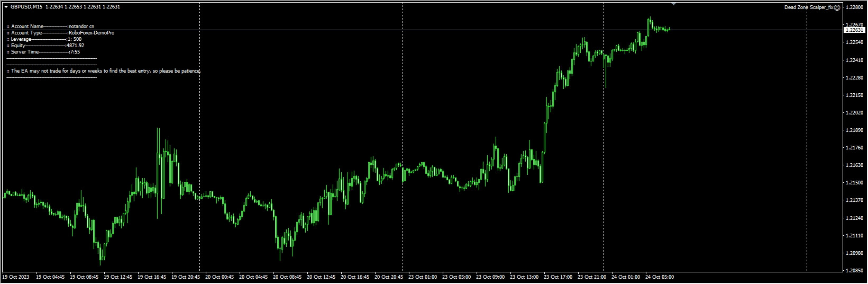This screenshot has width=868, height=284.
Task: Click the '23 Oct 01:00' time axis label
Action: (423, 277)
